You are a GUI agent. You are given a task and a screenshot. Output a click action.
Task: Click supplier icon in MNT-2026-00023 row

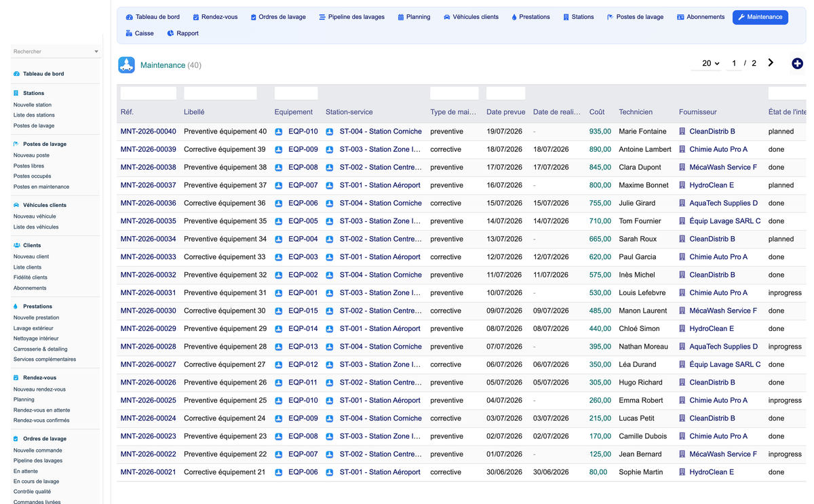point(682,436)
